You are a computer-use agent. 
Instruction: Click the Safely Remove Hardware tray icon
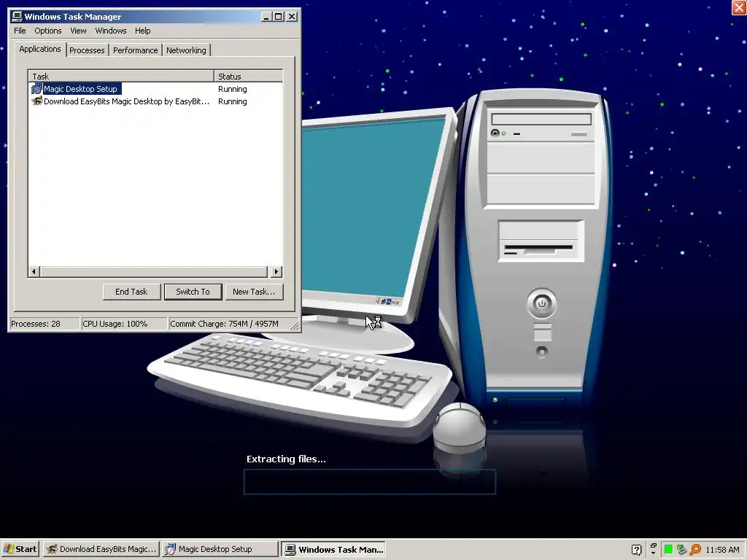[682, 550]
